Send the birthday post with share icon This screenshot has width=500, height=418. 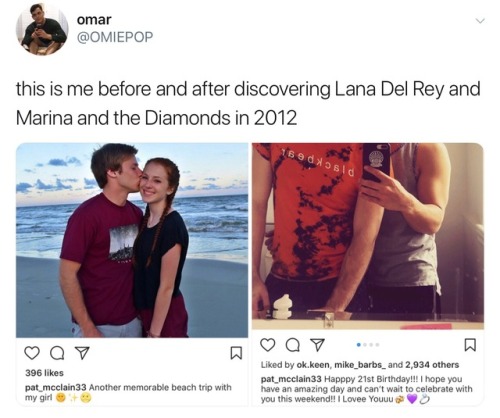tap(317, 345)
